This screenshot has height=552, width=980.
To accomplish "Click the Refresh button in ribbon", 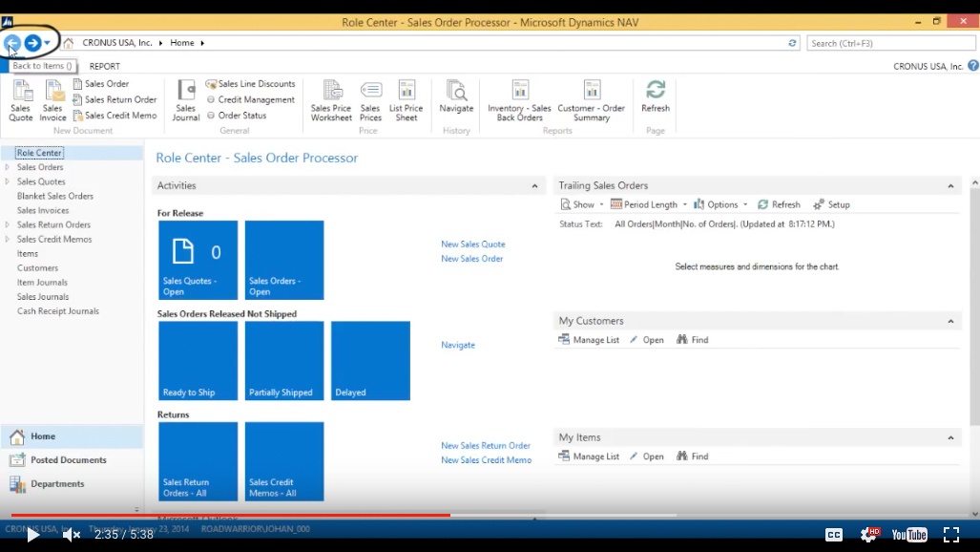I will pyautogui.click(x=655, y=97).
